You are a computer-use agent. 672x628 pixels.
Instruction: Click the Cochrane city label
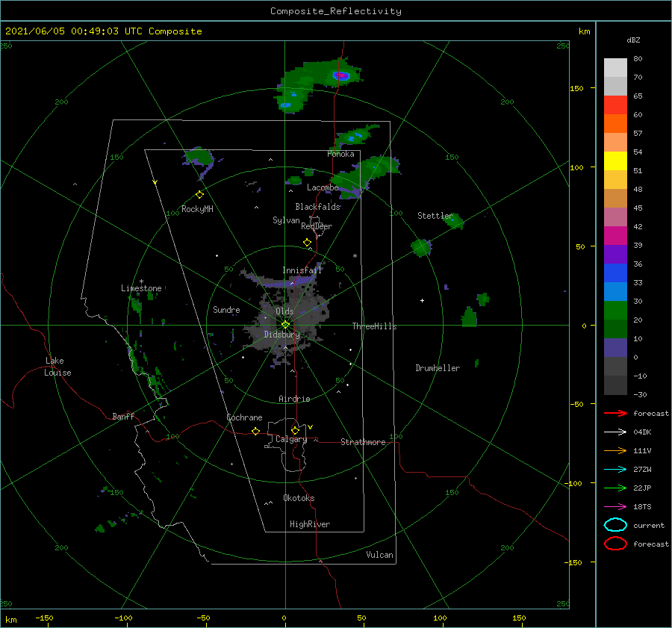coord(244,417)
